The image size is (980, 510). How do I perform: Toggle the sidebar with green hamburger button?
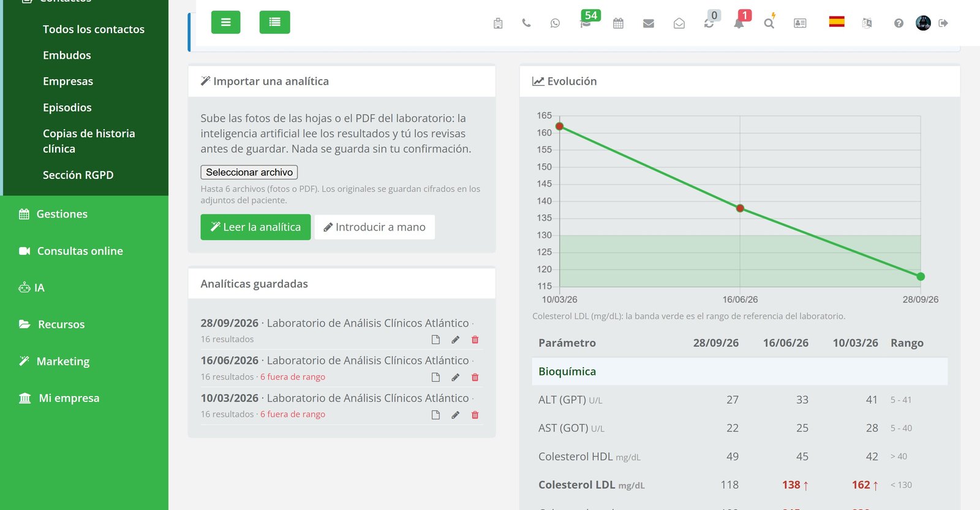(226, 22)
